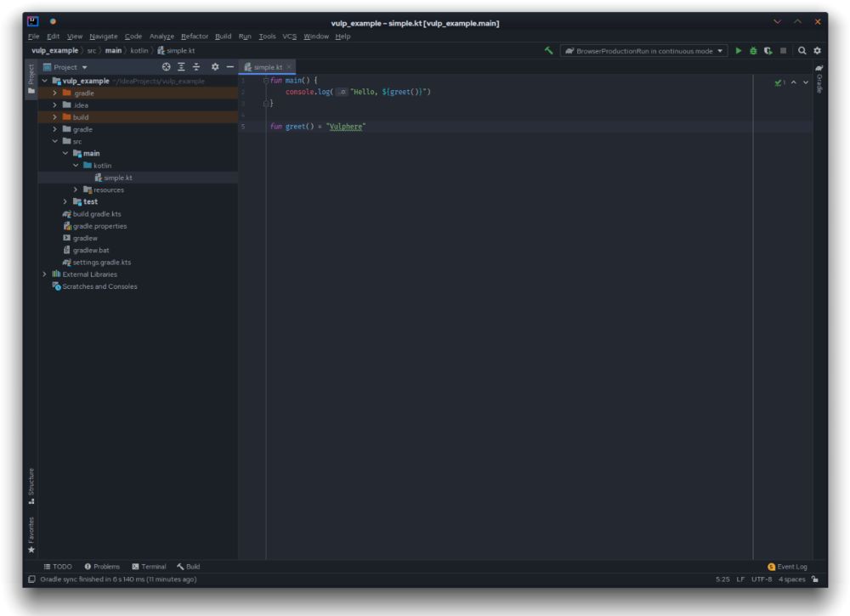This screenshot has width=850, height=616.
Task: Open IDE settings gear in toolbar
Action: tap(817, 50)
